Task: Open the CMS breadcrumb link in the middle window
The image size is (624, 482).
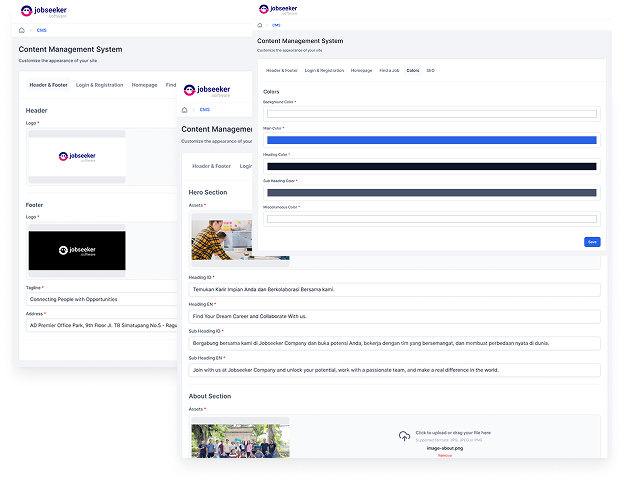Action: click(205, 109)
